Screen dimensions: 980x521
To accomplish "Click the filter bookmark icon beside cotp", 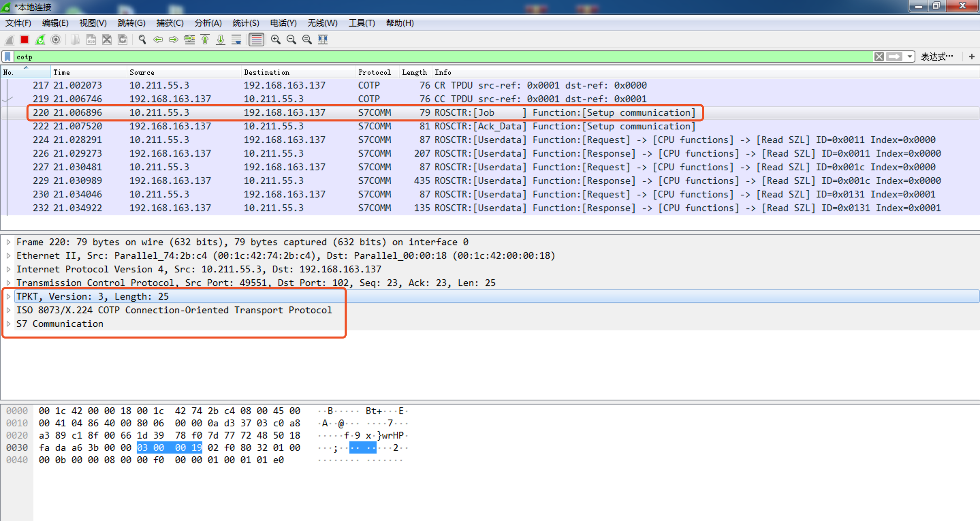I will coord(7,57).
